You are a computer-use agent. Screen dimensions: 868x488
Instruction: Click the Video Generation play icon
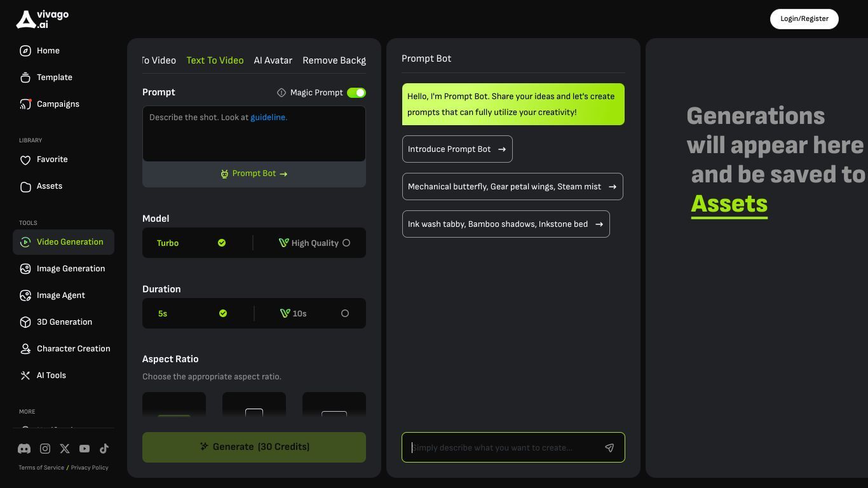click(x=25, y=242)
